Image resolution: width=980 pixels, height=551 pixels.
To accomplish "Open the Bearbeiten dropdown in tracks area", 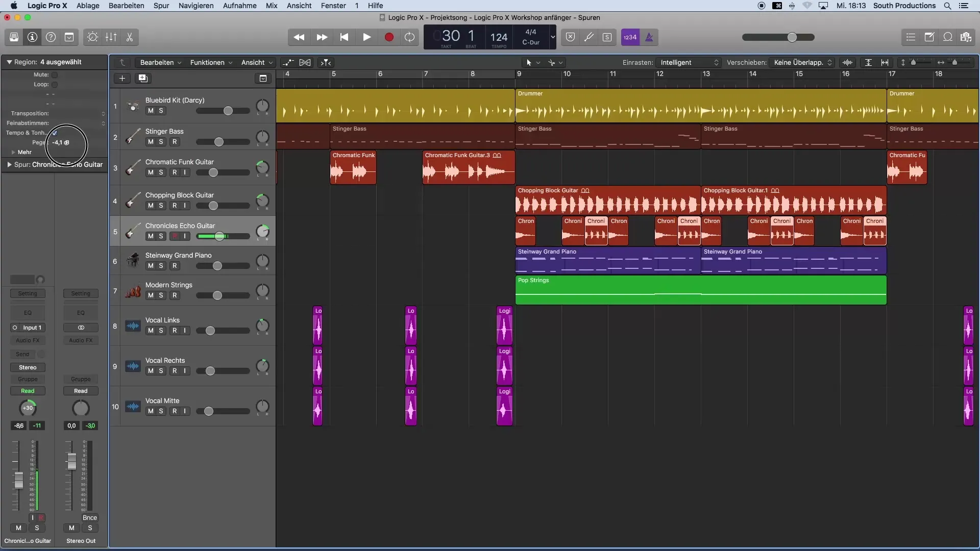I will pyautogui.click(x=160, y=63).
